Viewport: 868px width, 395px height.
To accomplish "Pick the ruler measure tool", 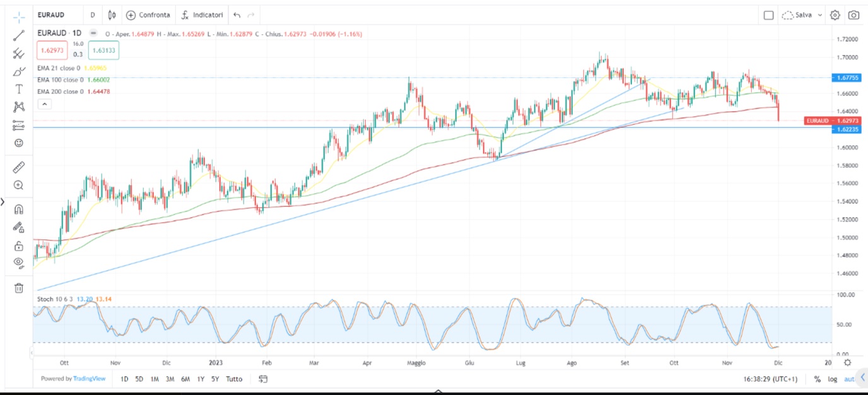I will point(19,167).
